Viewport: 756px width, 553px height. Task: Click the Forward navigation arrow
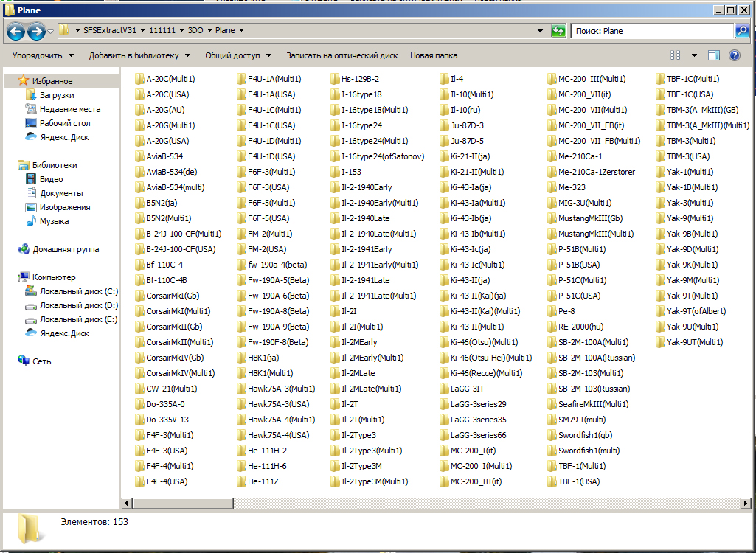coord(36,32)
